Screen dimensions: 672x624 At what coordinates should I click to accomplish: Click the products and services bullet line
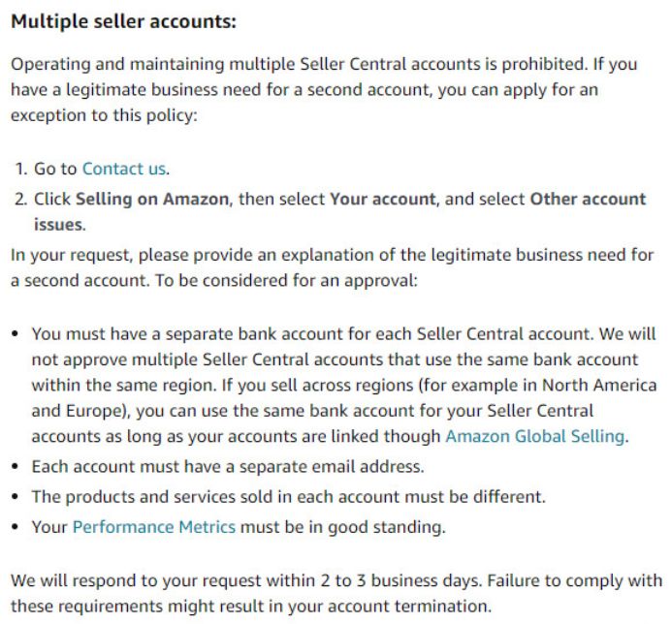point(289,497)
